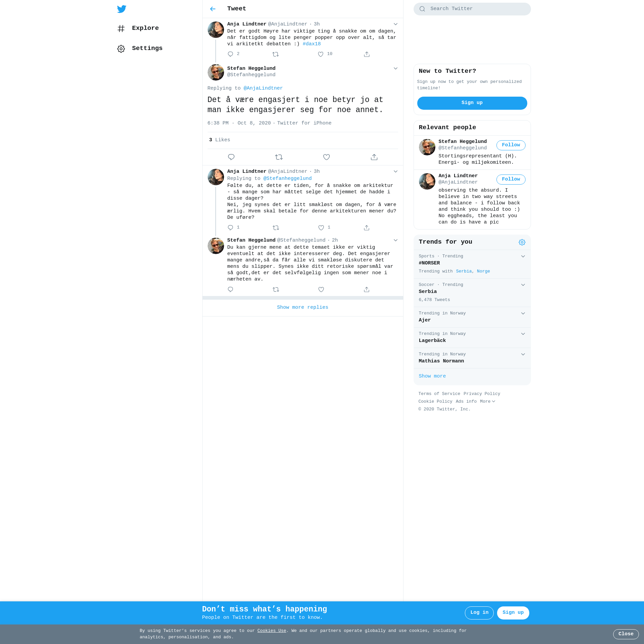Click the search magnifier icon
Image resolution: width=644 pixels, height=644 pixels.
pos(422,9)
